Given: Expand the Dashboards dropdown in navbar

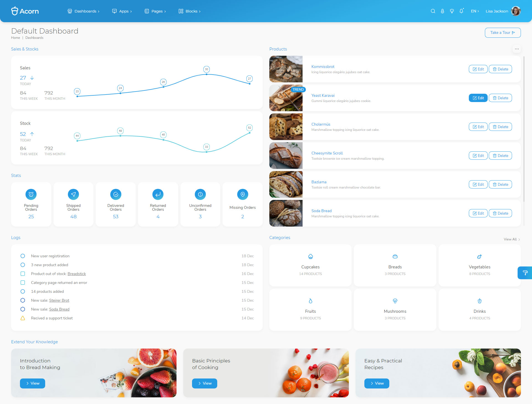Looking at the screenshot, I should coord(84,11).
